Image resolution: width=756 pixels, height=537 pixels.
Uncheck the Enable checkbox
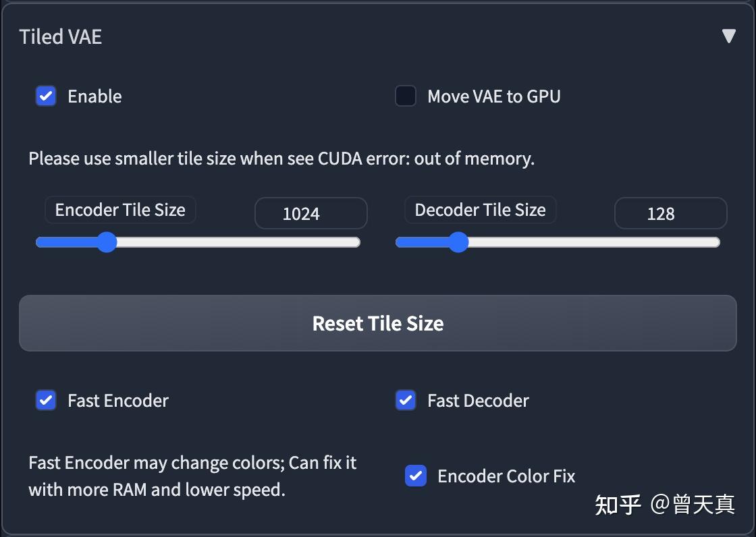(x=46, y=96)
